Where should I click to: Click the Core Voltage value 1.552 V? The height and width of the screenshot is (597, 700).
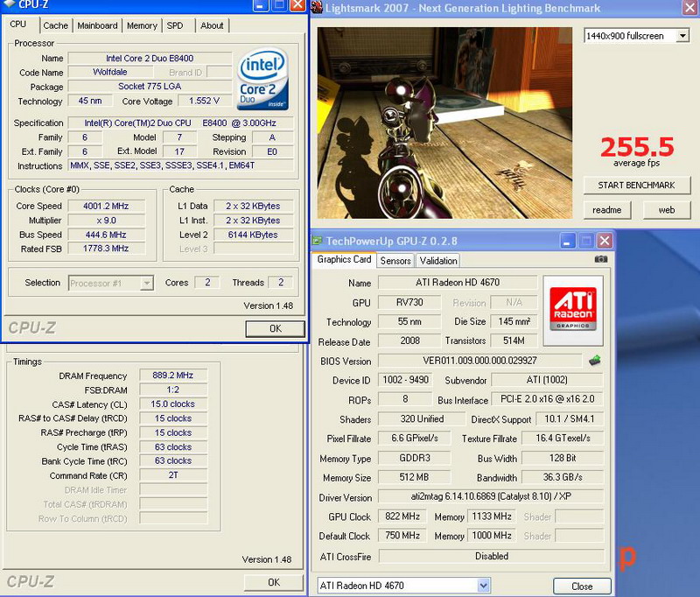pyautogui.click(x=205, y=101)
